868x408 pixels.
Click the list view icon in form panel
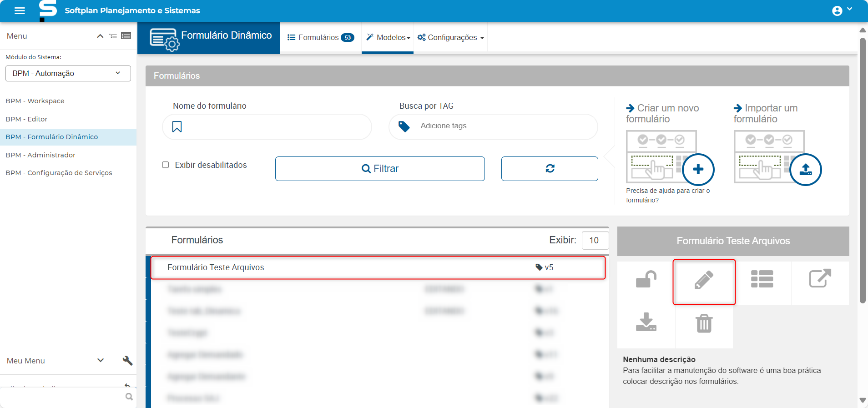(x=762, y=279)
